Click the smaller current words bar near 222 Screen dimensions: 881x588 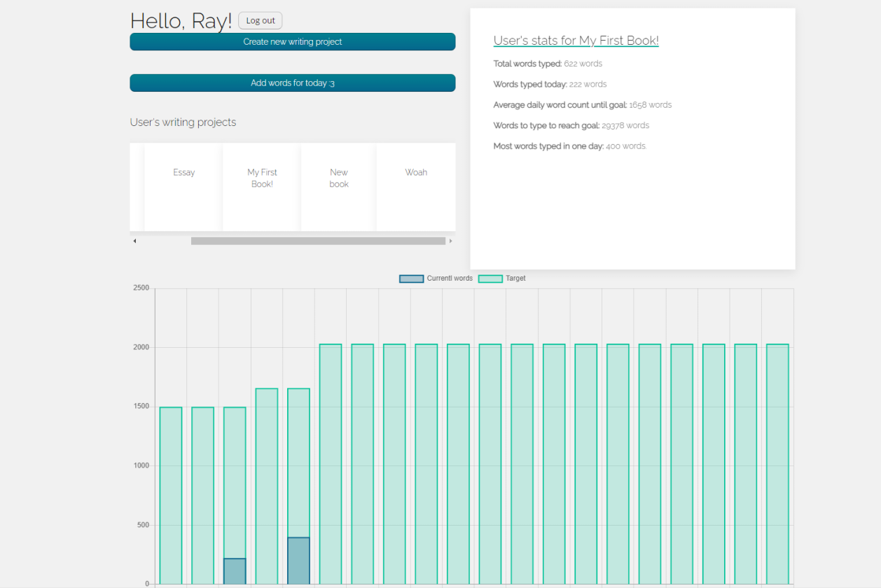235,571
